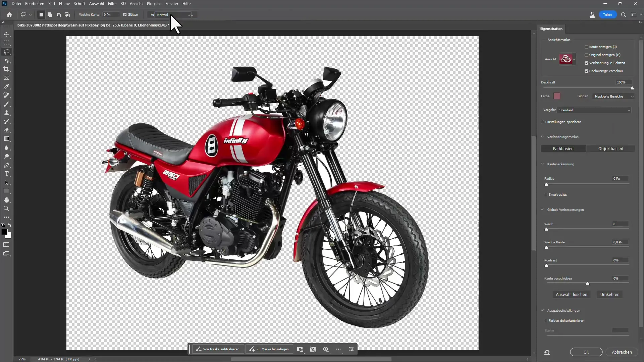
Task: Select the Spot Healing Brush tool
Action: (x=6, y=95)
